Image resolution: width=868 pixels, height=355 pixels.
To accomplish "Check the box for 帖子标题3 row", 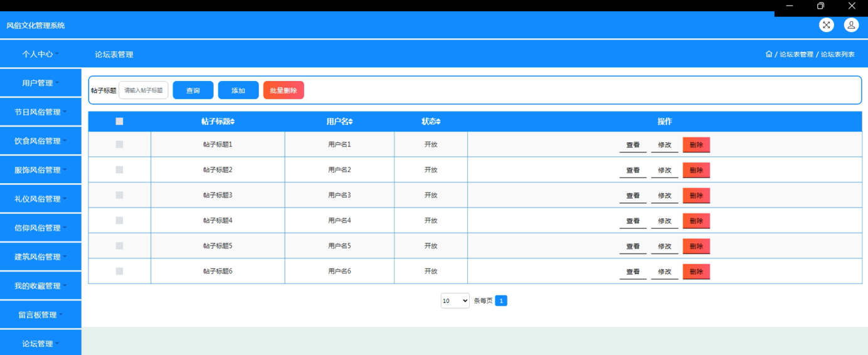I will pyautogui.click(x=119, y=195).
